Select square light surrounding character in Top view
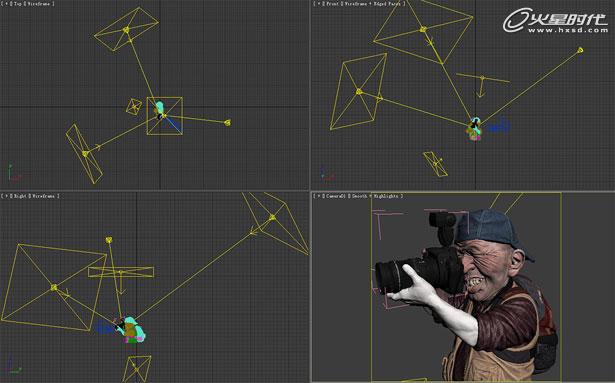Image resolution: width=615 pixels, height=383 pixels. [x=164, y=116]
